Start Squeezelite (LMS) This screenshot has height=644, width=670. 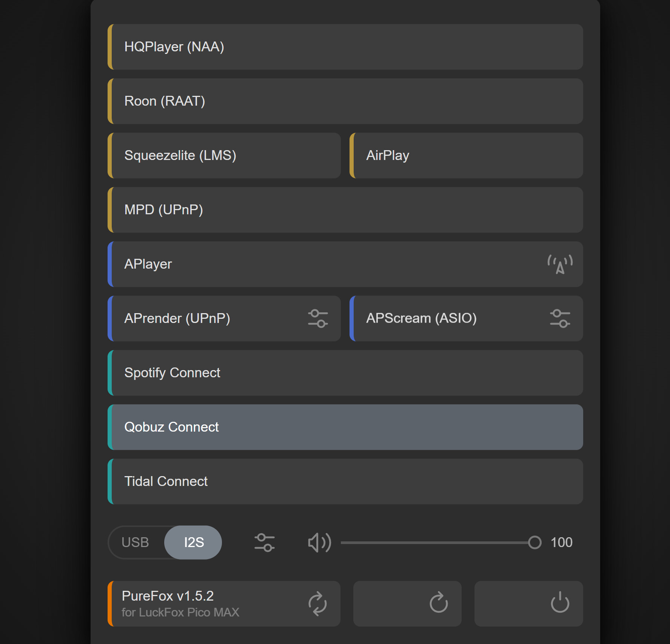coord(224,155)
